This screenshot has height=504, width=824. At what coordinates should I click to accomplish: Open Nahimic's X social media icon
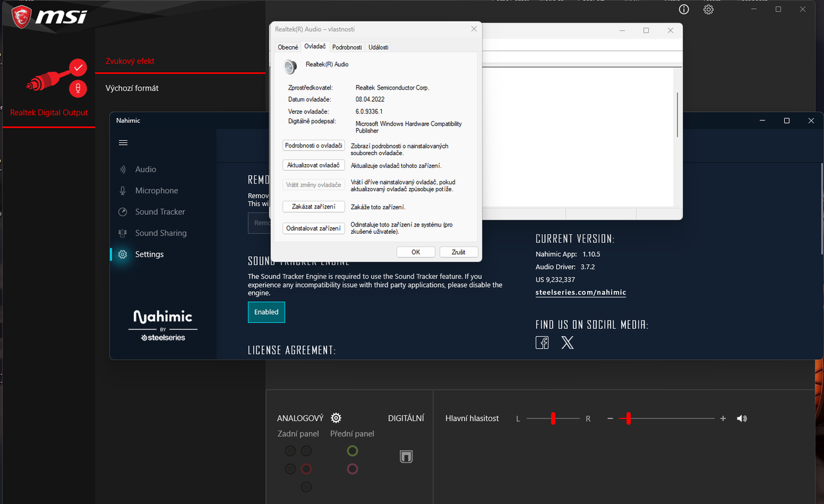coord(567,342)
